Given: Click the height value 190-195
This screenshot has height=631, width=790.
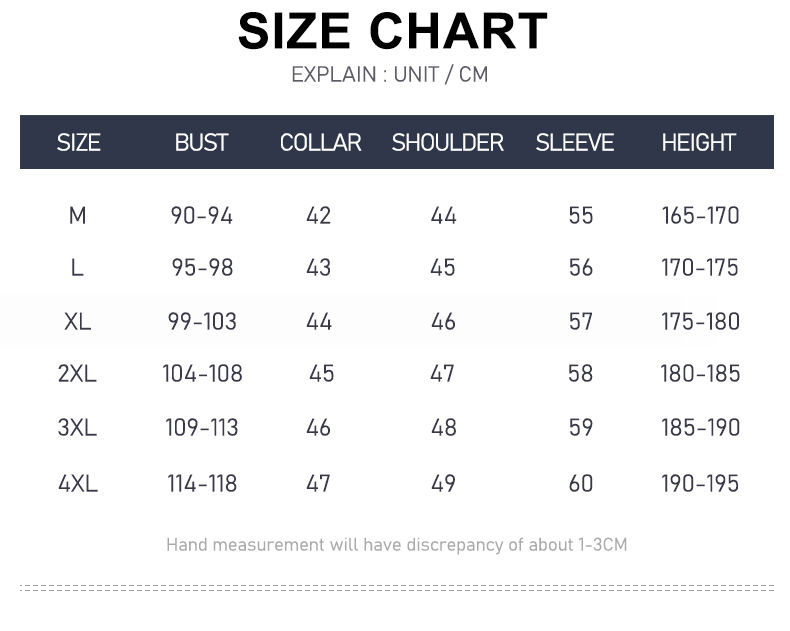Looking at the screenshot, I should coord(700,484).
